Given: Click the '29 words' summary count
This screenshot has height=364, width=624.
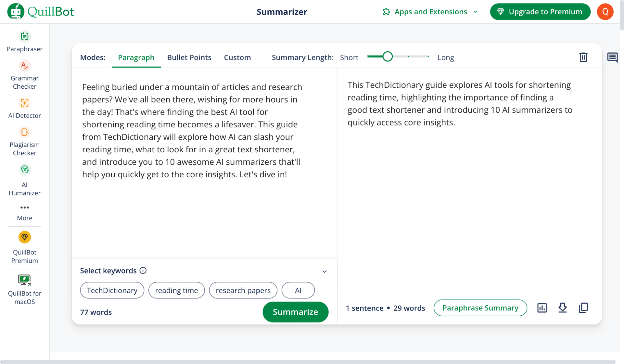Looking at the screenshot, I should point(409,308).
